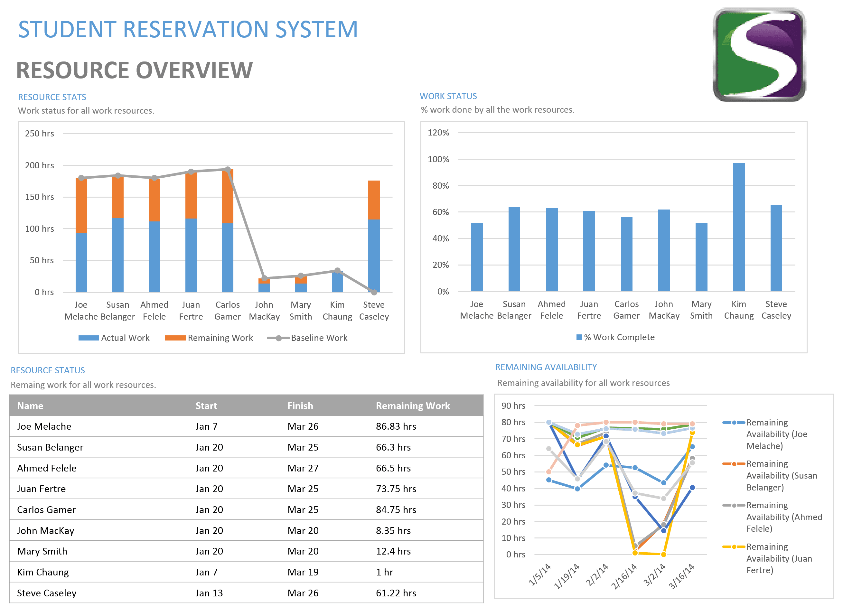Click the 120% axis label
Image resolution: width=862 pixels, height=616 pixels.
(438, 133)
